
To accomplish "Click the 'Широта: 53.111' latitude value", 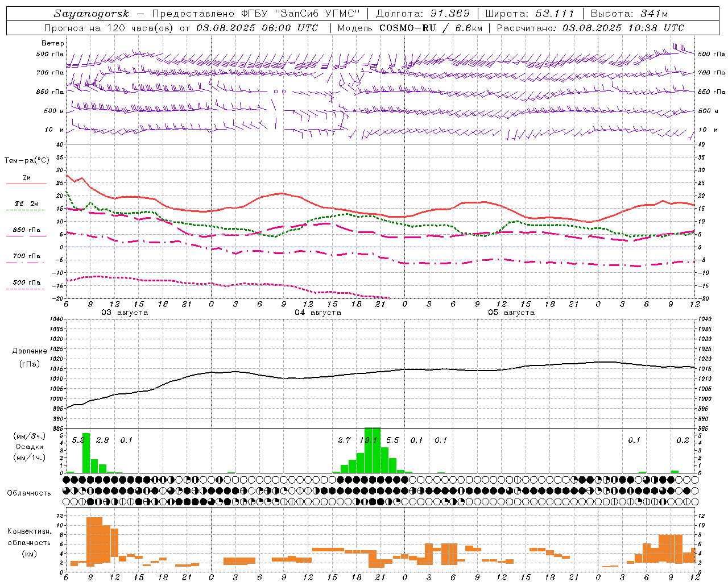I will (531, 13).
